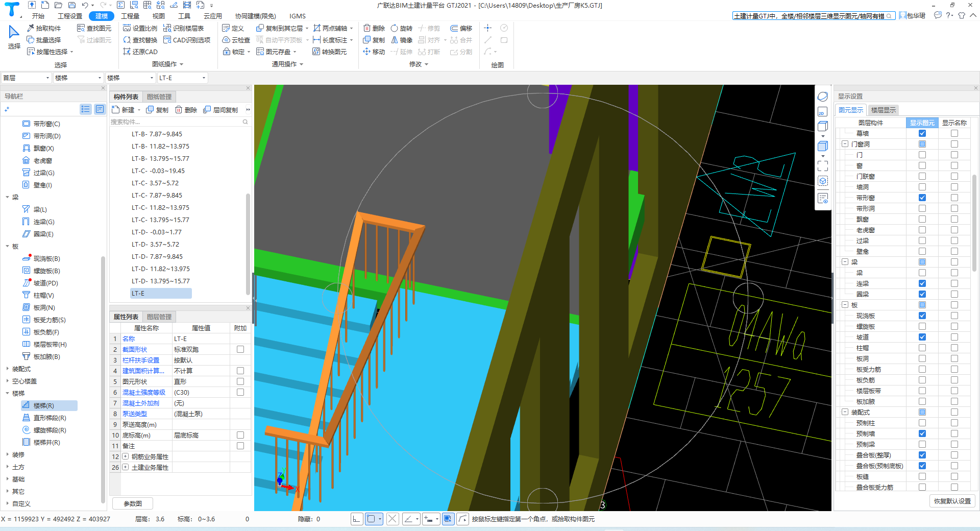Toggle 坡道 show element checkbox

pos(922,337)
